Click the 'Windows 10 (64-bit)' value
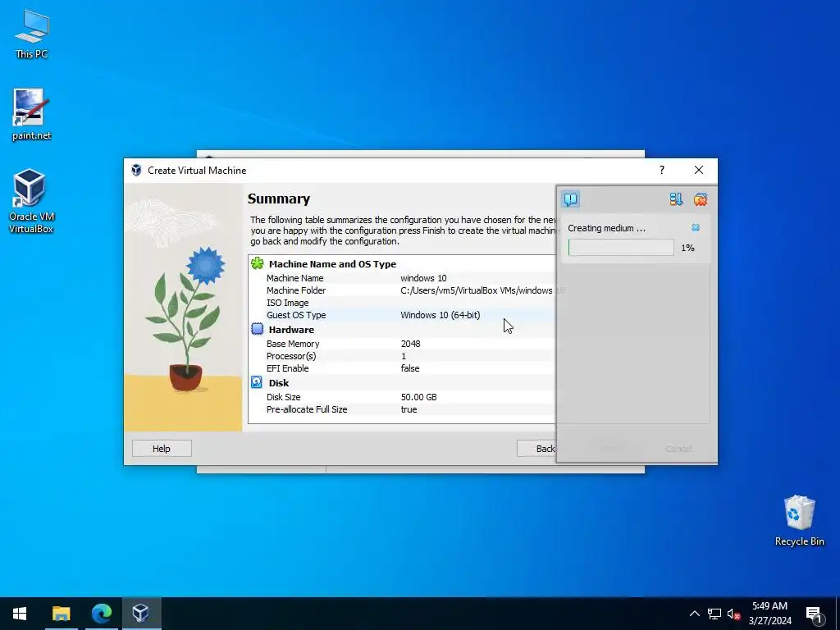Screen dimensions: 840x630 click(x=441, y=315)
